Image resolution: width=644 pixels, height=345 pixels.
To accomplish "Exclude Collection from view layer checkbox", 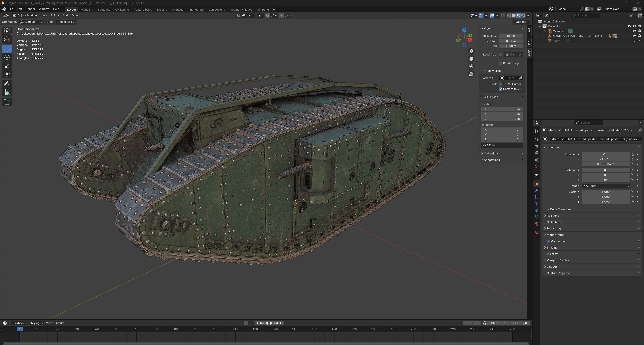I will pos(630,26).
